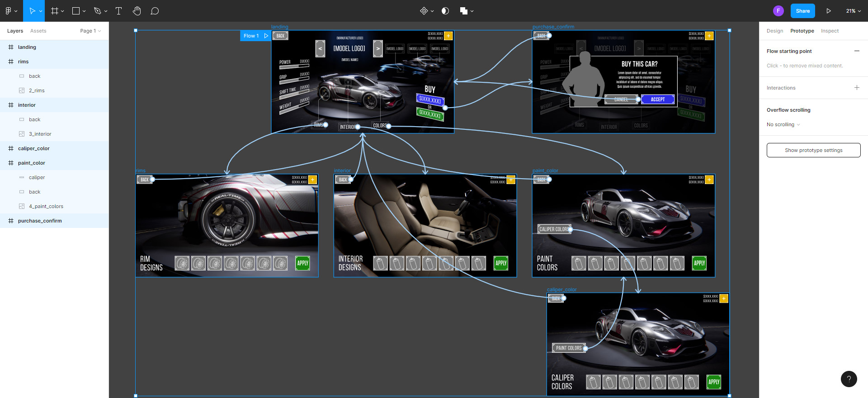The width and height of the screenshot is (868, 398).
Task: Remove the flow starting point
Action: click(x=857, y=51)
